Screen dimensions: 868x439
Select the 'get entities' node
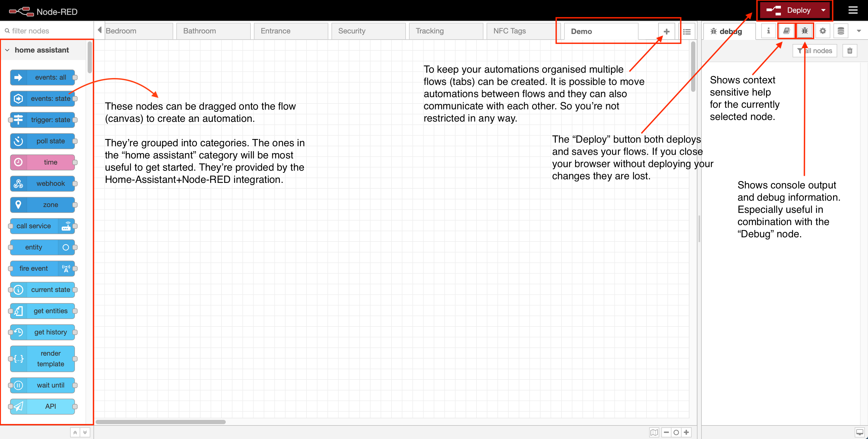tap(42, 311)
